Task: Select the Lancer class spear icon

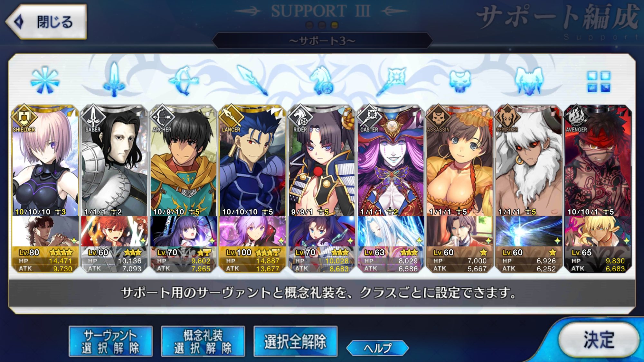Action: pos(252,80)
